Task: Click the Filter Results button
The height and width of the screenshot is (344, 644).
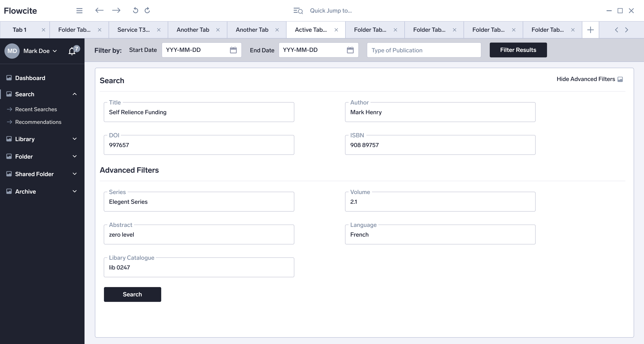Action: (x=518, y=50)
